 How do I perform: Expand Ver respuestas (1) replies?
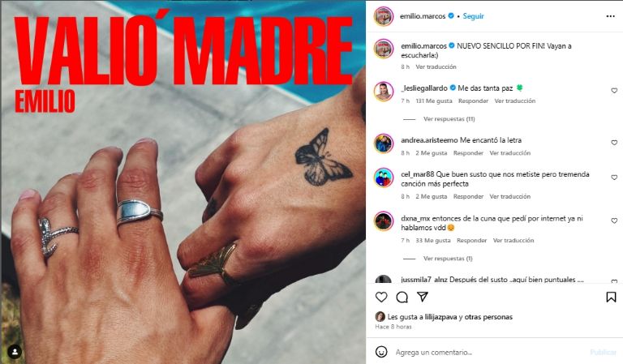(448, 259)
